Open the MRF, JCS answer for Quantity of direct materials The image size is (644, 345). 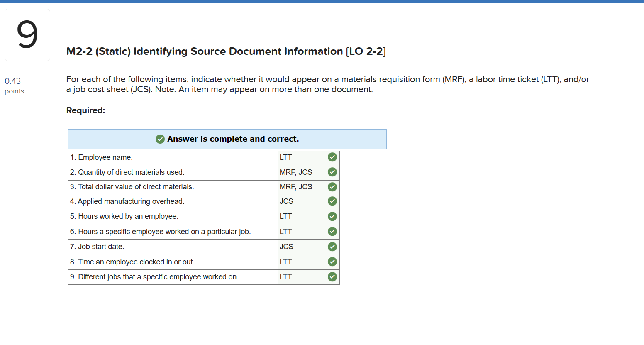(x=309, y=172)
